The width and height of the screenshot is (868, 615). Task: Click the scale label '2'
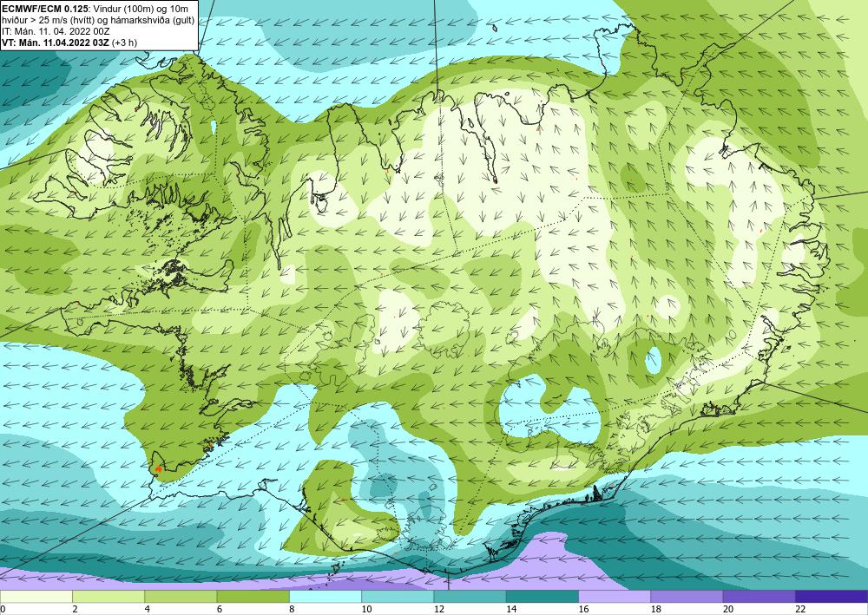pos(75,609)
